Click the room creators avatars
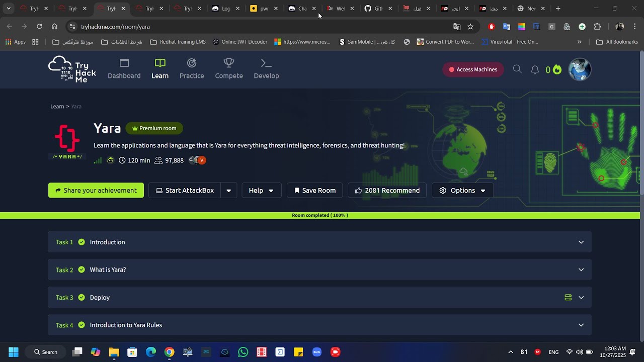This screenshot has width=644, height=362. pyautogui.click(x=197, y=160)
